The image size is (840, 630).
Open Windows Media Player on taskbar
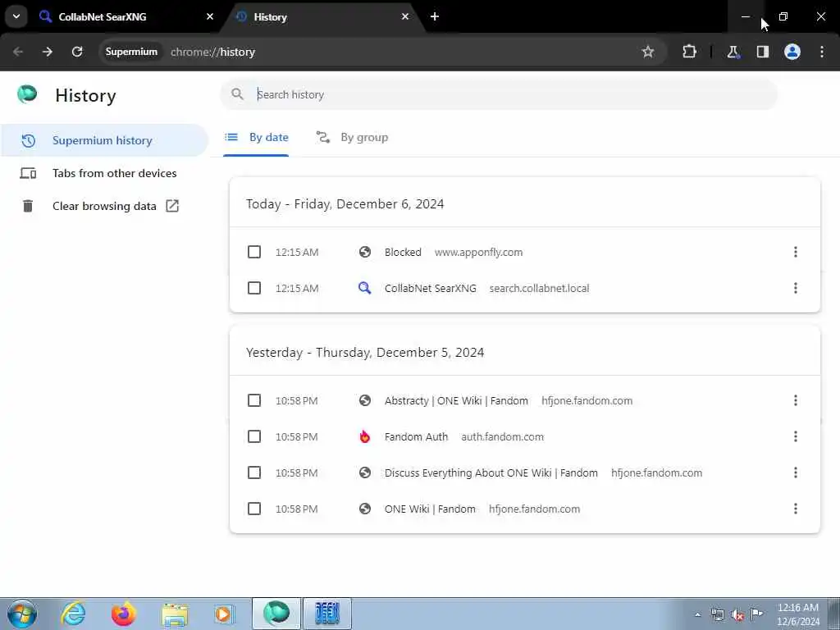click(x=225, y=614)
